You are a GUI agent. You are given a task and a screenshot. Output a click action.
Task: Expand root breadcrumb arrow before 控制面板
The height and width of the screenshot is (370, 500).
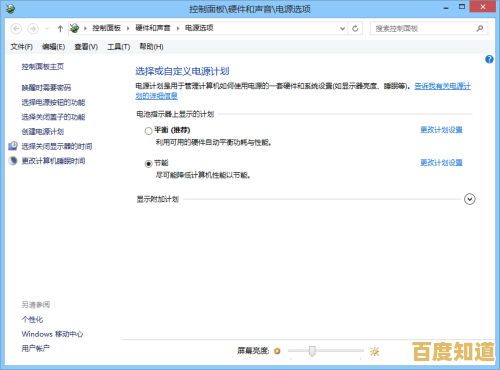(85, 28)
